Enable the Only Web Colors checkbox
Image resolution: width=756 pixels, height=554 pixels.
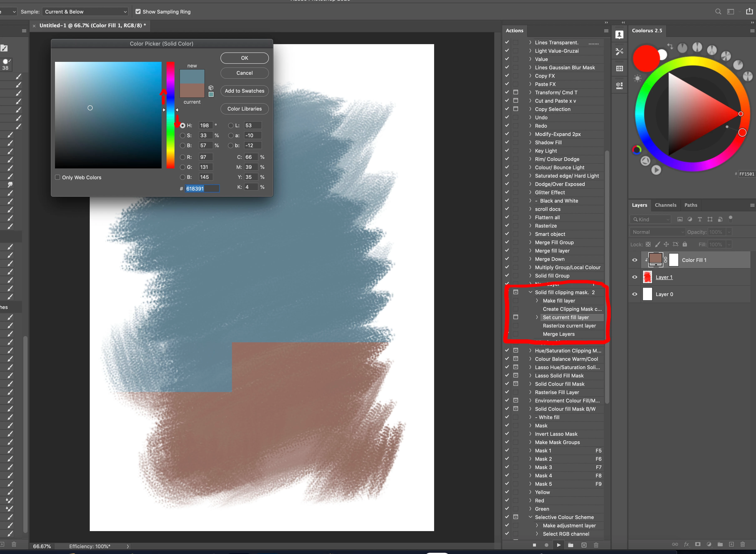click(58, 177)
